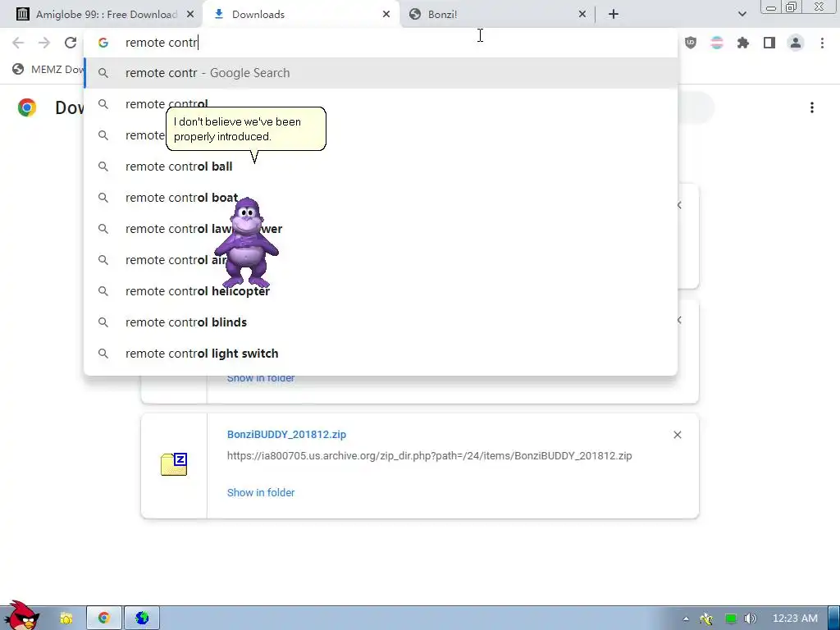840x630 pixels.
Task: Click Bonzi's speech bubble 'properly introduced'
Action: coord(246,129)
